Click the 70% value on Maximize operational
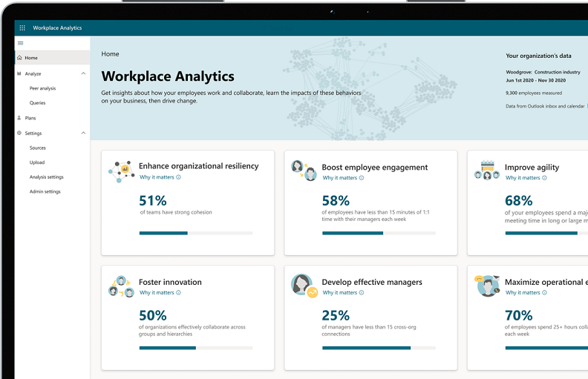588x379 pixels. pos(519,316)
